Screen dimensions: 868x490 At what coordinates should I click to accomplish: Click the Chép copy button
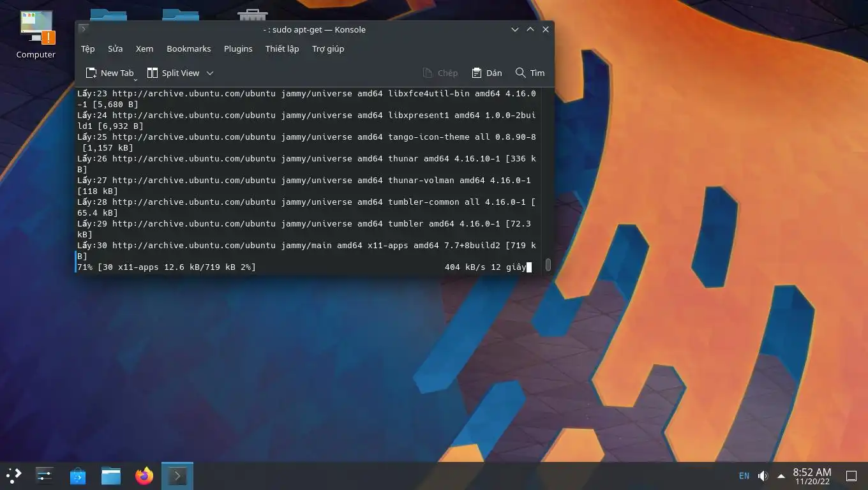(x=440, y=73)
